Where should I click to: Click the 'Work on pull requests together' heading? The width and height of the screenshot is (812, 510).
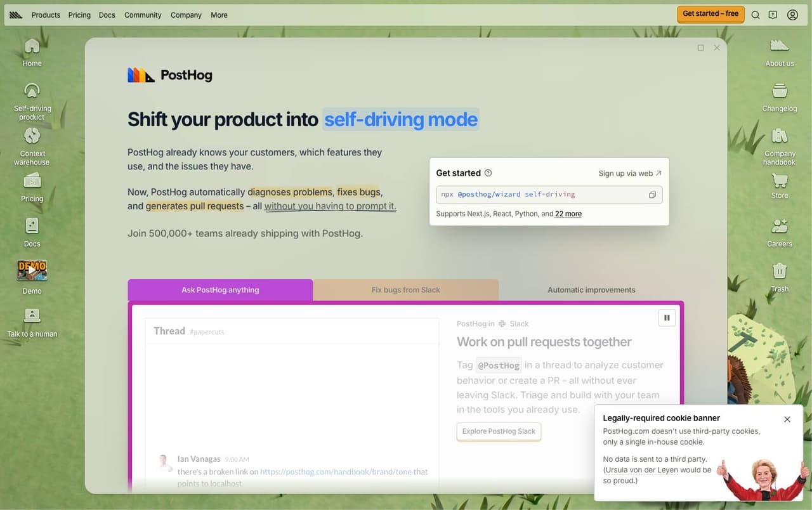(x=544, y=342)
